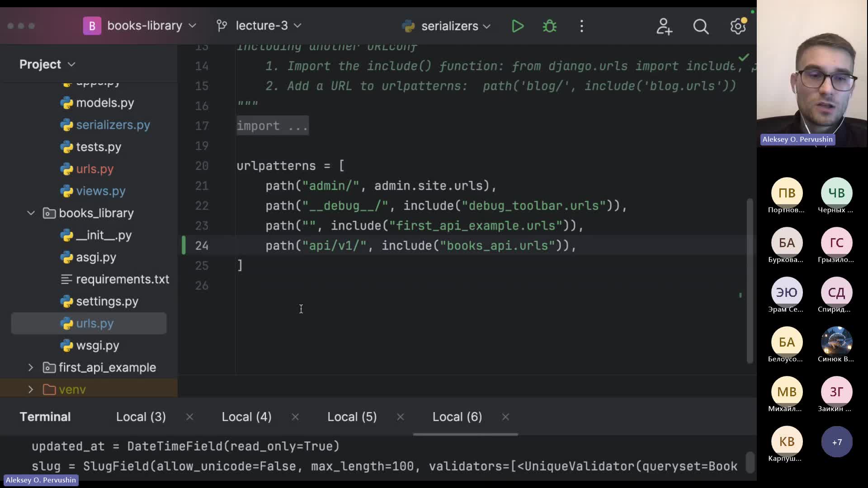The height and width of the screenshot is (488, 868).
Task: Click the urlpatterns variable name
Action: pyautogui.click(x=276, y=166)
